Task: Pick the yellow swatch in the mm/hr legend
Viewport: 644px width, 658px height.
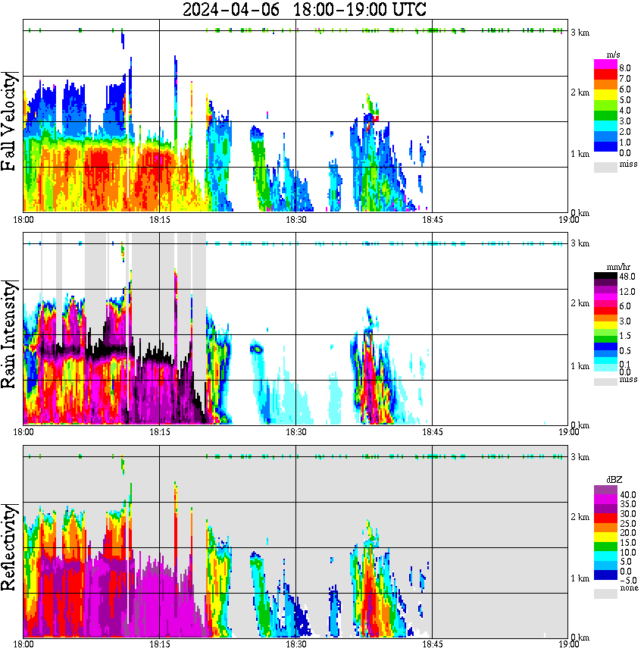Action: 605,325
